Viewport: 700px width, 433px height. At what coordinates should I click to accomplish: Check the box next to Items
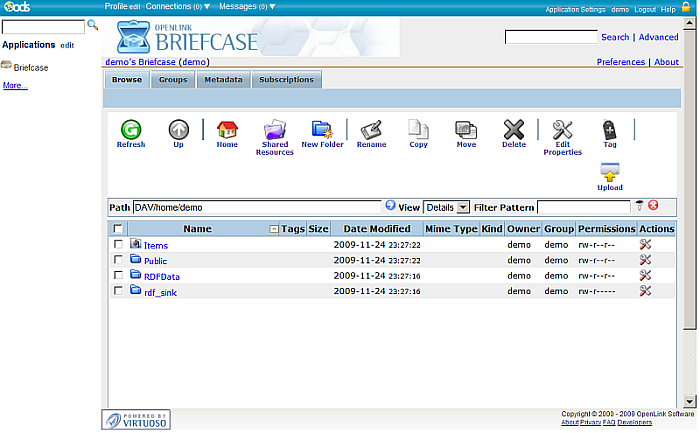pyautogui.click(x=119, y=244)
